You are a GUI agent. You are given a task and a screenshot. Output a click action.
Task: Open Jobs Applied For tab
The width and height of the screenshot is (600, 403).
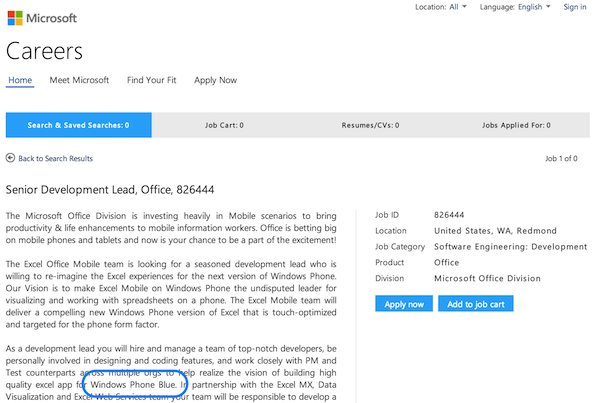point(516,125)
